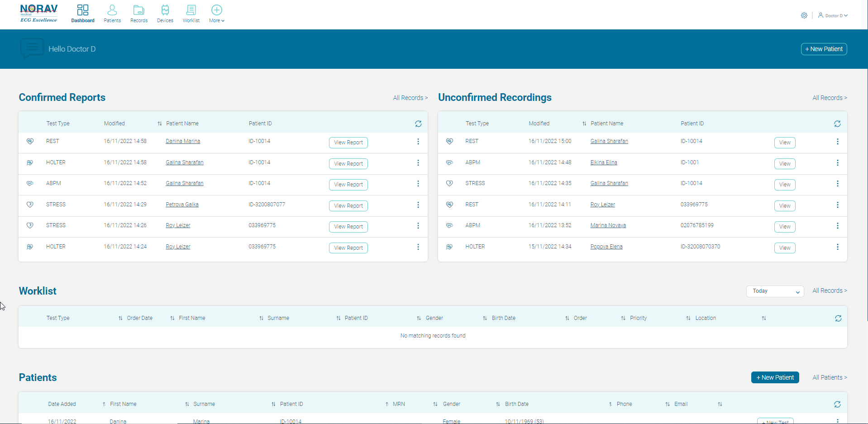Open All Records link for Unconfirmed Recordings
Screen dimensions: 868x424
pyautogui.click(x=830, y=98)
